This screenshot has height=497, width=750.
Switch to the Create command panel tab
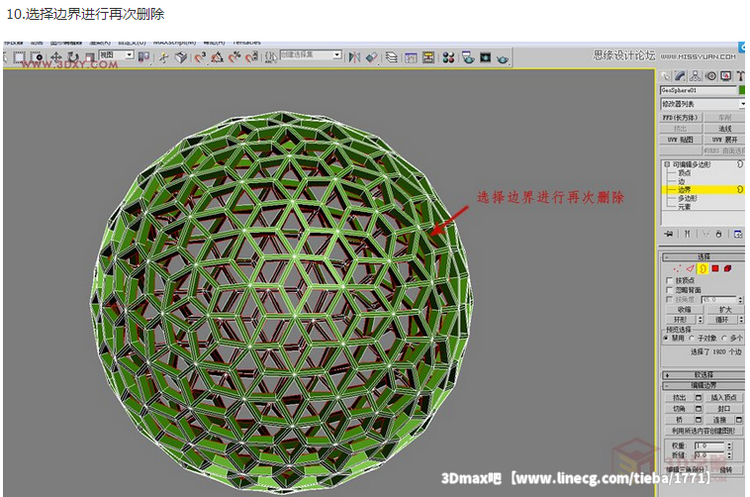pos(666,76)
